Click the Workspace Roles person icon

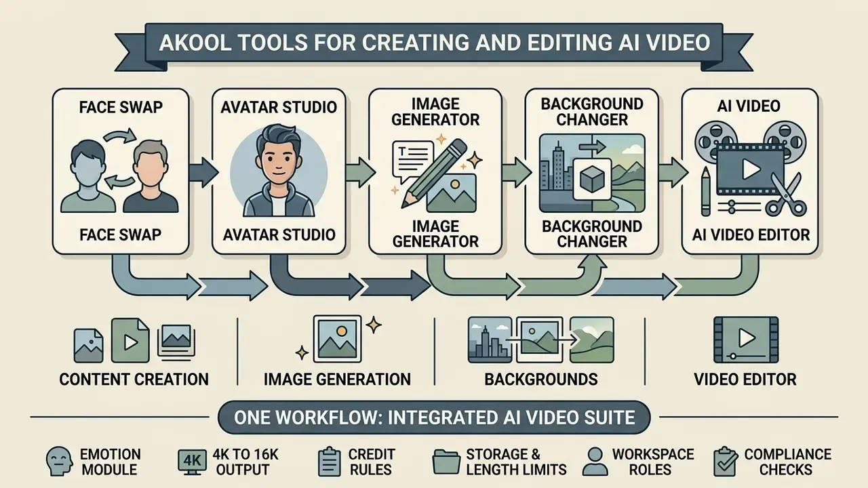point(595,462)
